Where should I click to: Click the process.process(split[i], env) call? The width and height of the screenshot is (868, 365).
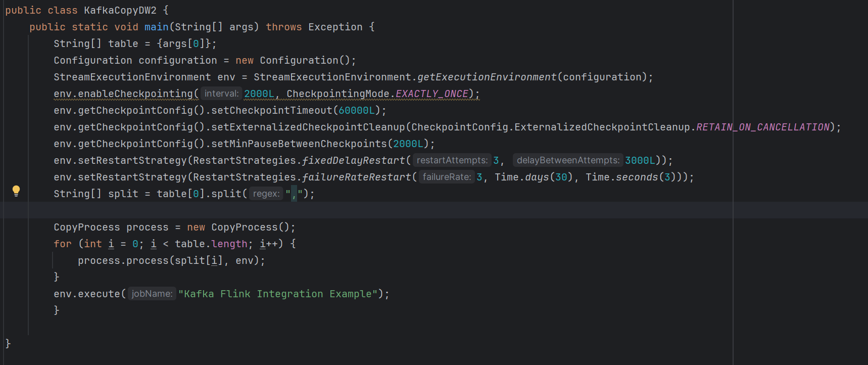[169, 260]
